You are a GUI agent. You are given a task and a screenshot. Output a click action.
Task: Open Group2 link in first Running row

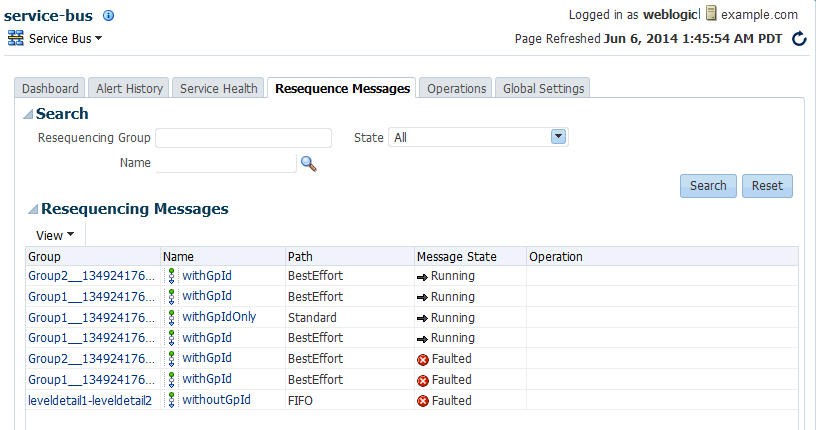tap(91, 276)
